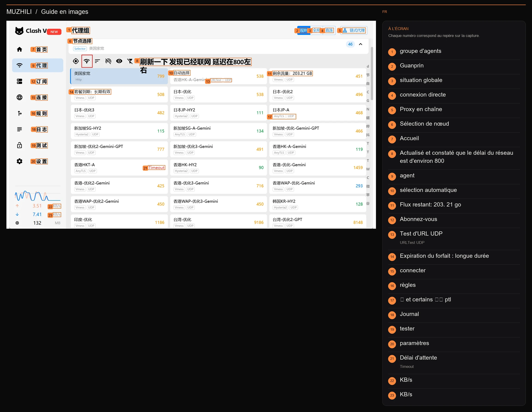Click the 1459 latency of 香港-优化-Gemini
532x412 pixels.
(x=358, y=168)
